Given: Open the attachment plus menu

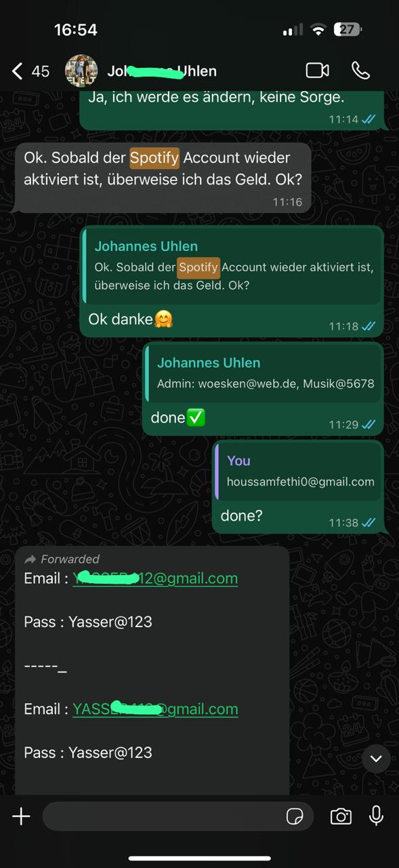Looking at the screenshot, I should 21,816.
